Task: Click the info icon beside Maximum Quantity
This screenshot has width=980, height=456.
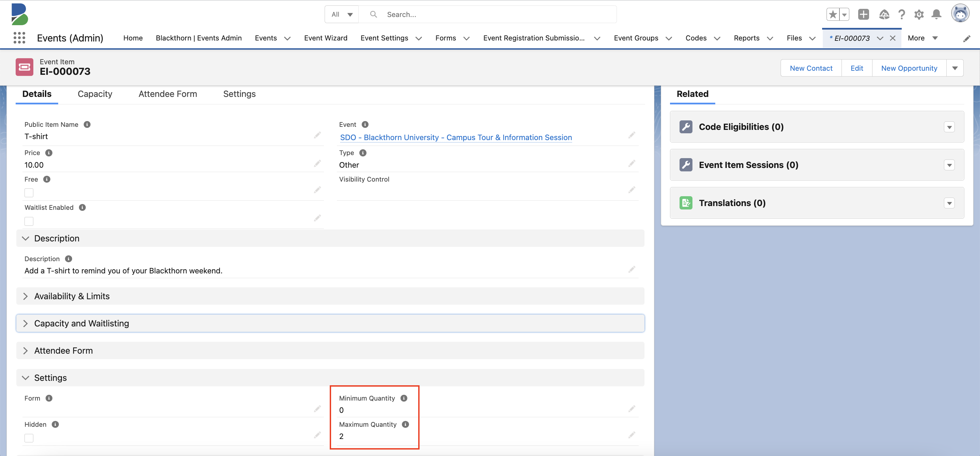Action: click(x=405, y=424)
